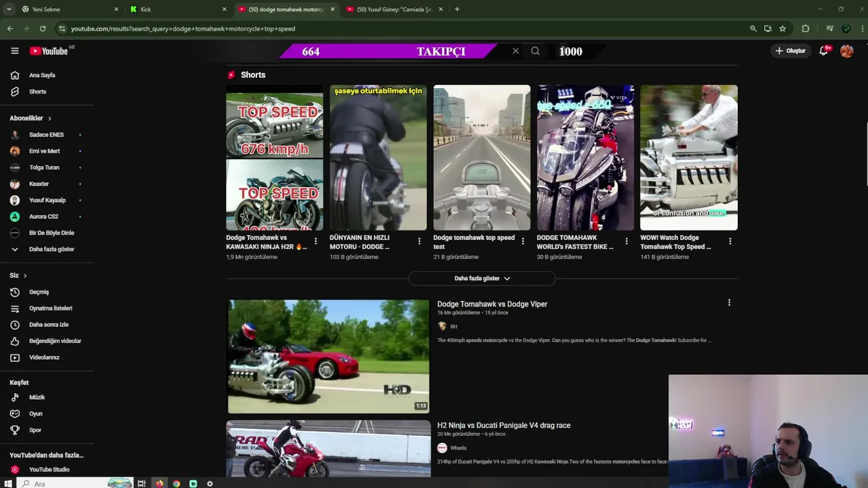
Task: Open the YouTube notifications bell
Action: coord(823,51)
